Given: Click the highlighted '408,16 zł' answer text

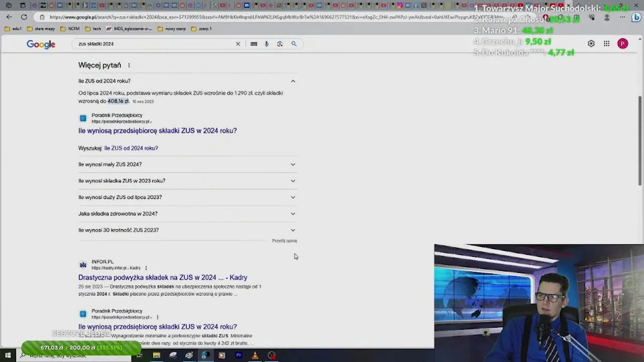Looking at the screenshot, I should coord(118,101).
